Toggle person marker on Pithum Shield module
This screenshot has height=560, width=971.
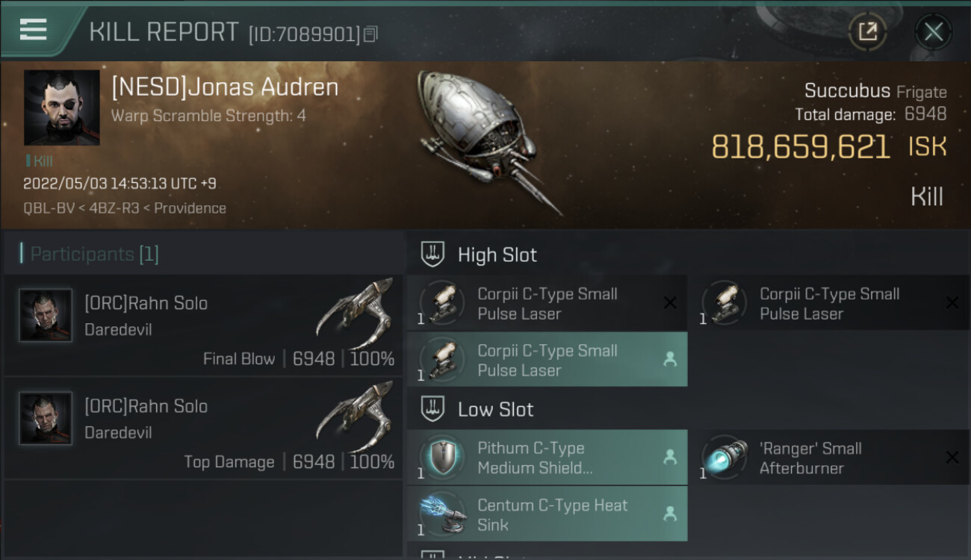pyautogui.click(x=670, y=457)
